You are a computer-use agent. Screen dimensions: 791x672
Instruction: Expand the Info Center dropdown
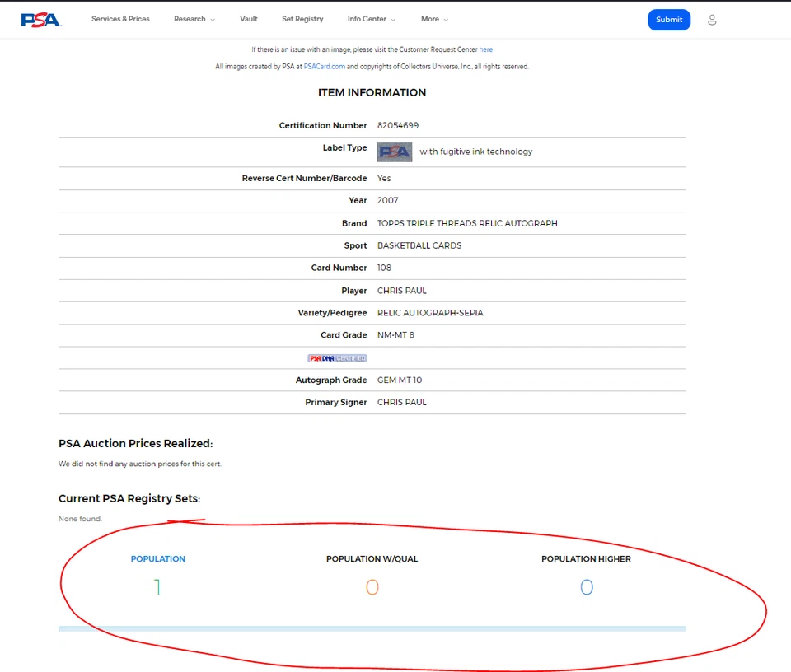click(x=372, y=19)
